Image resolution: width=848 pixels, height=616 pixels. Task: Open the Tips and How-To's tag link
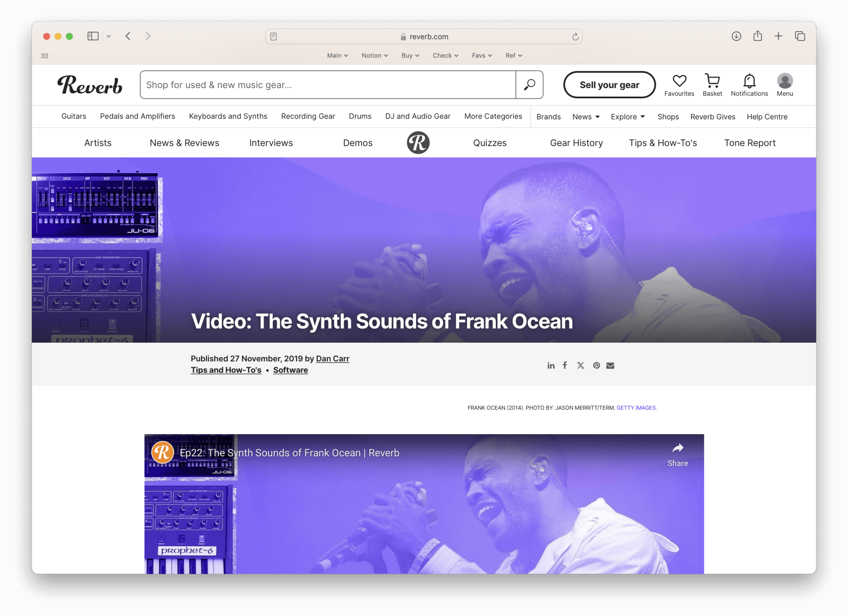point(226,370)
